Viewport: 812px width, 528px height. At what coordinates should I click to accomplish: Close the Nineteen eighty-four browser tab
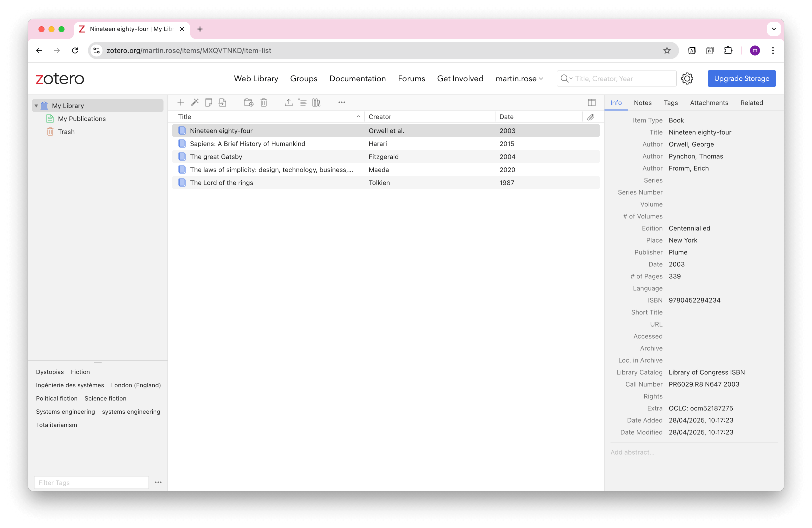coord(182,29)
